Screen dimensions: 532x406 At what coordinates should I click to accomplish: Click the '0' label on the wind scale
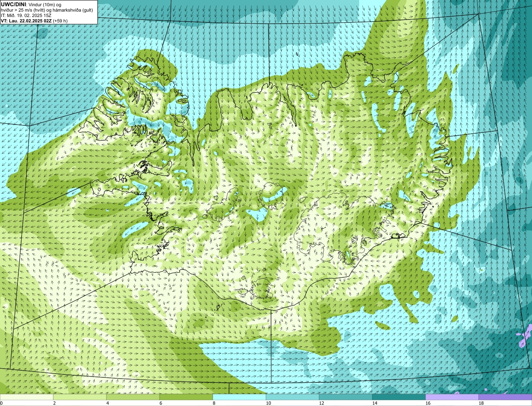[2, 403]
